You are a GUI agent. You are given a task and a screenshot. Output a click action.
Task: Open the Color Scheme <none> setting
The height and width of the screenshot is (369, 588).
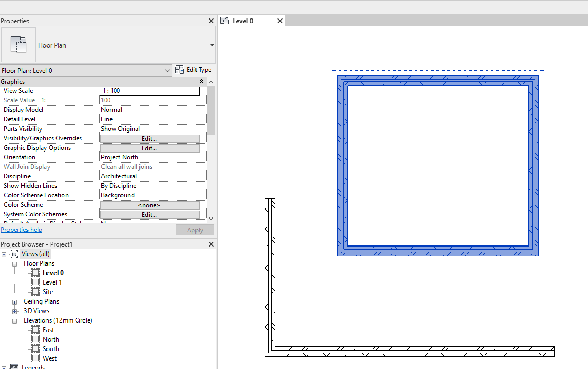click(150, 205)
